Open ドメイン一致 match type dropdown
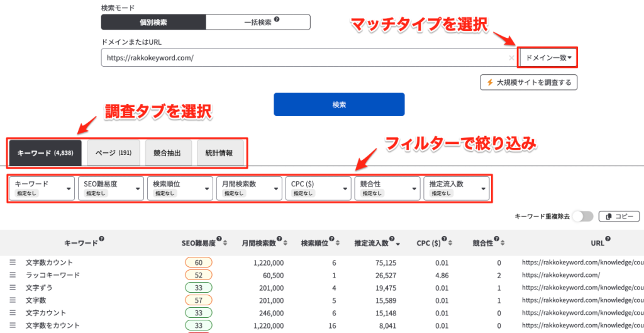This screenshot has width=644, height=333. (548, 58)
